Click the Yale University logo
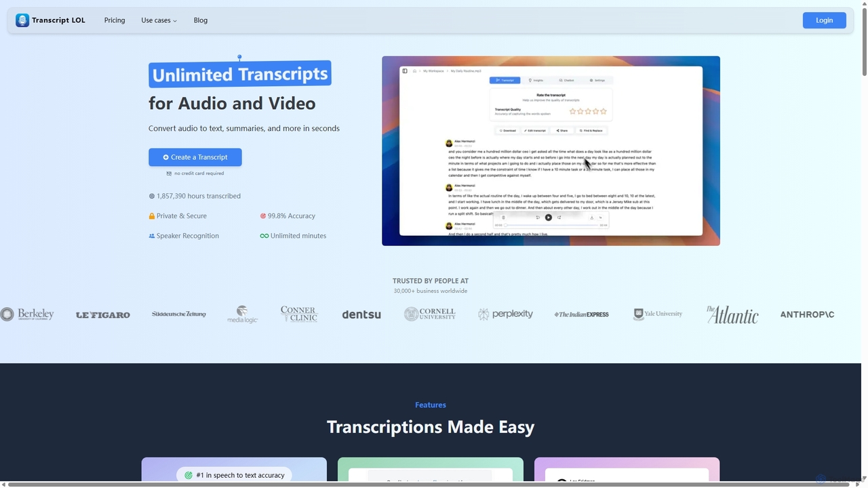 (x=658, y=314)
